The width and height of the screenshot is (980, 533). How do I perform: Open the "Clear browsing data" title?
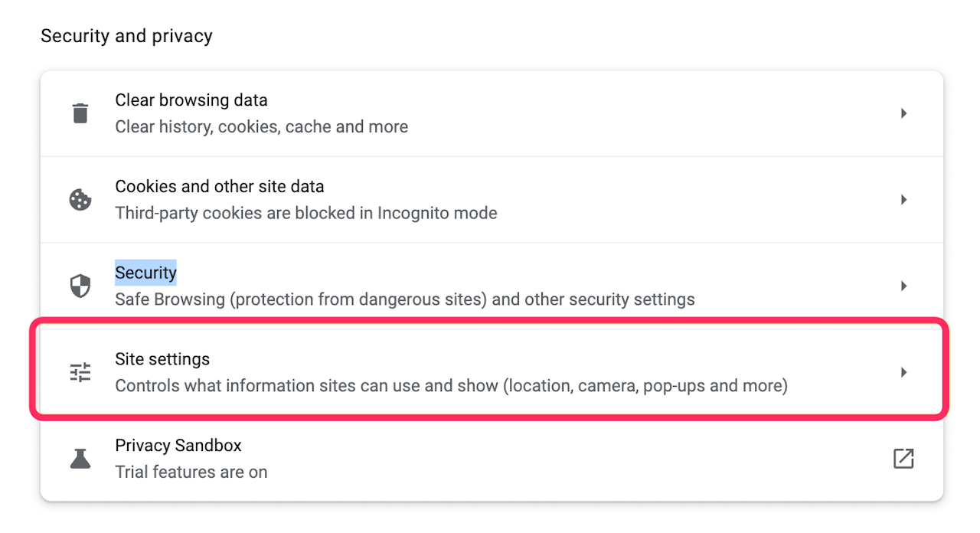click(191, 100)
